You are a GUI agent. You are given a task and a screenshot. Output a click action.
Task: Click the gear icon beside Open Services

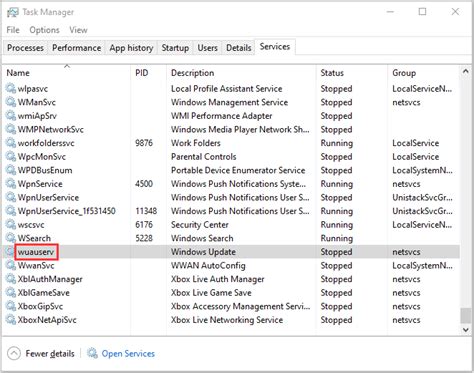coord(92,353)
